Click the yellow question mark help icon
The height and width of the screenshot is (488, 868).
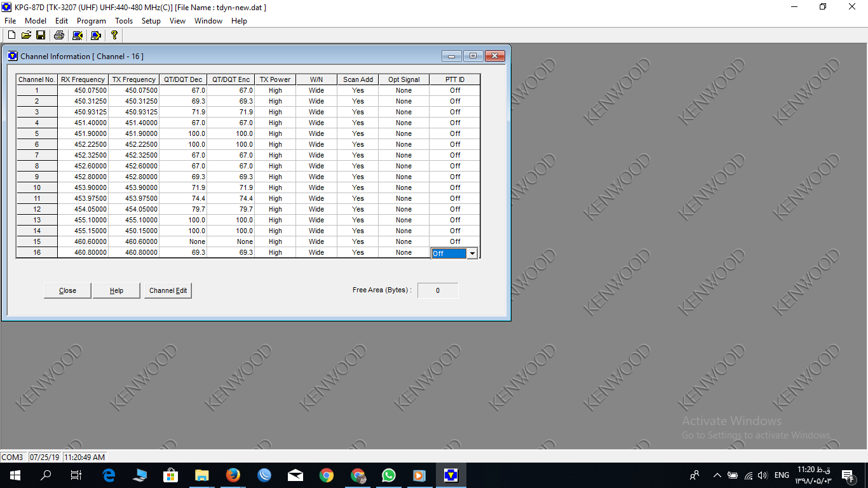pos(114,35)
